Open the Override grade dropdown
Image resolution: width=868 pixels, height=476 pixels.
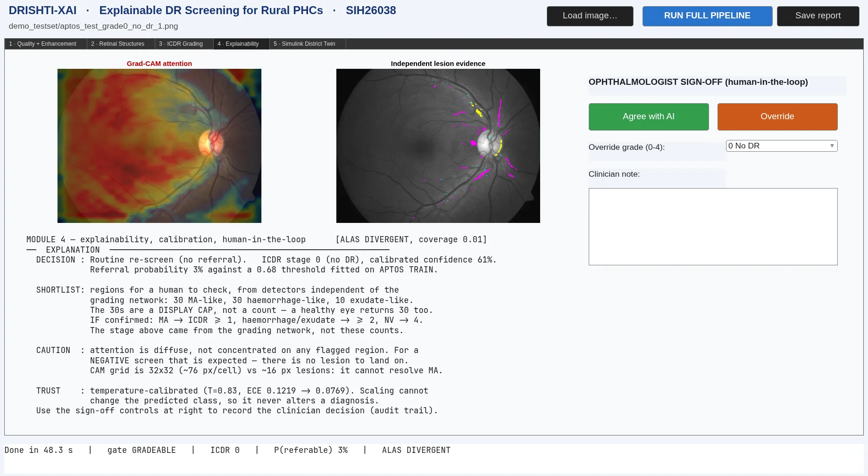[782, 146]
